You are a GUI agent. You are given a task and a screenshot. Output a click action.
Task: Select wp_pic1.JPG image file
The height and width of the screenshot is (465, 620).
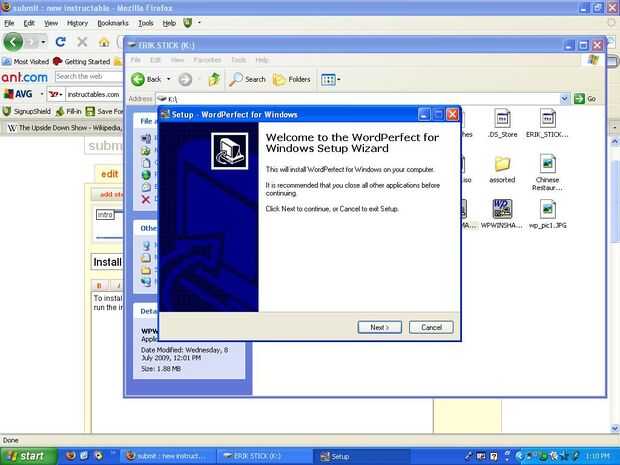[x=548, y=214]
